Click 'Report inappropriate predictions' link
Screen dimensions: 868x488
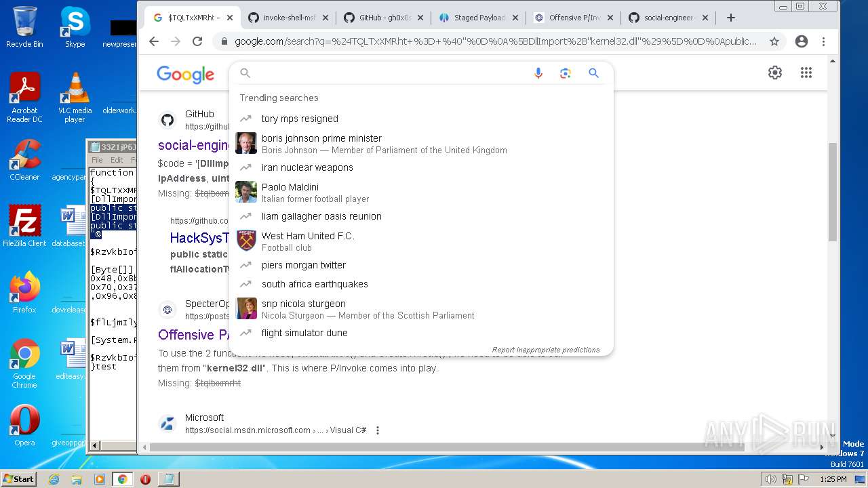pos(546,350)
